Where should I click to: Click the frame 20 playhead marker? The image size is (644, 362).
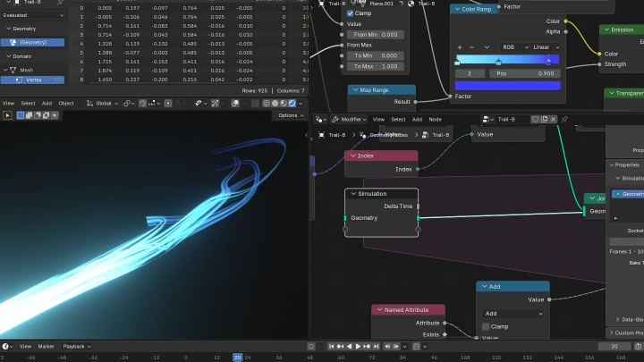click(237, 358)
